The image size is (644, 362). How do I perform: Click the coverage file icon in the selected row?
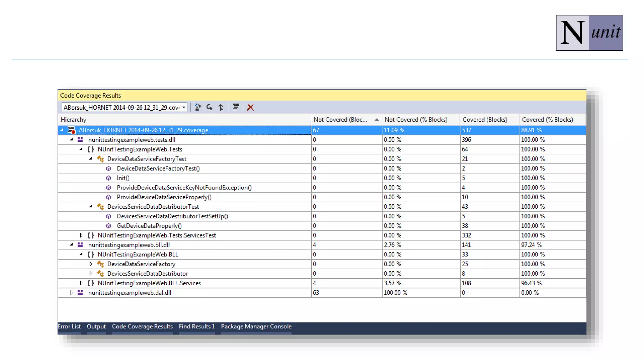[x=71, y=130]
